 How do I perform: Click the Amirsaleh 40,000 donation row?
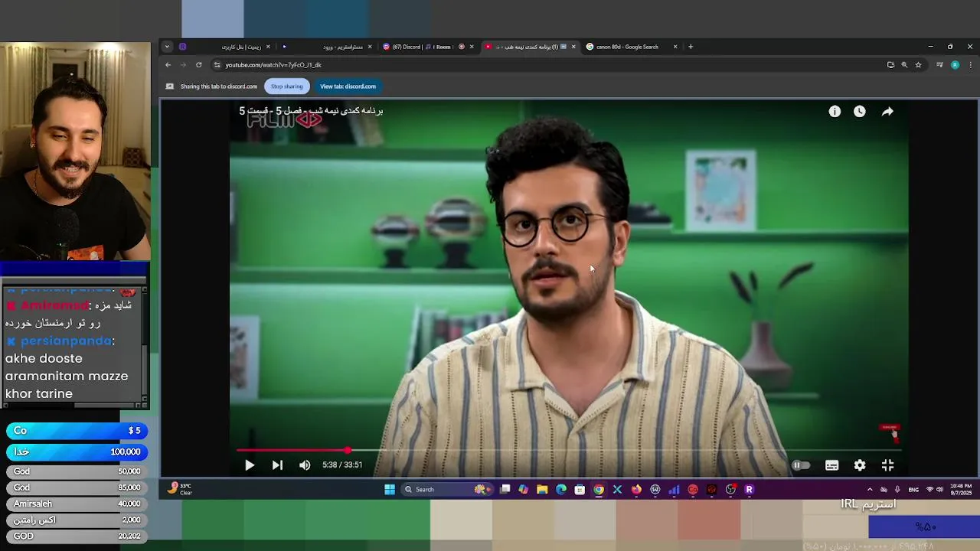coord(76,504)
